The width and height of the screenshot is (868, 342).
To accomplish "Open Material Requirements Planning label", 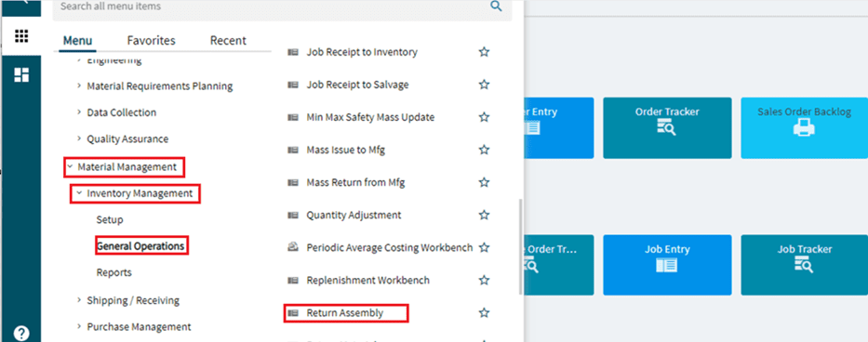I will [x=159, y=86].
